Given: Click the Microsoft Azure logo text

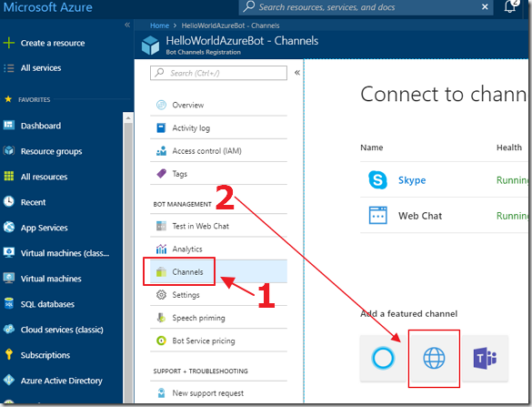Looking at the screenshot, I should point(48,7).
